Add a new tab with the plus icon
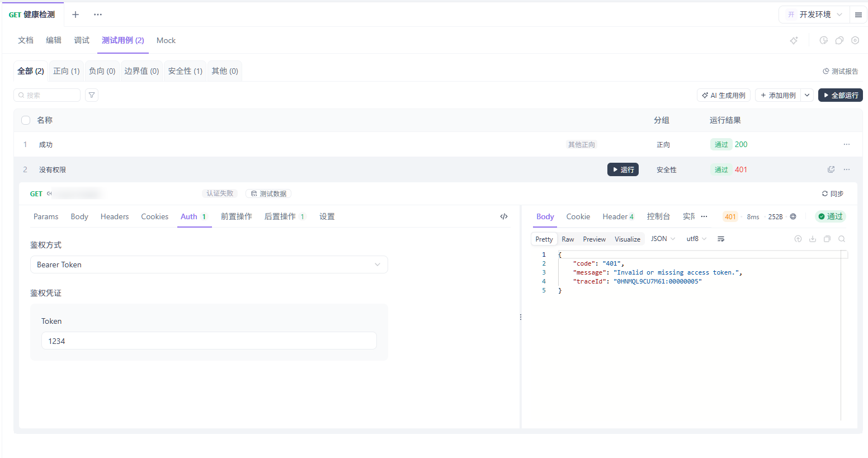 click(76, 15)
